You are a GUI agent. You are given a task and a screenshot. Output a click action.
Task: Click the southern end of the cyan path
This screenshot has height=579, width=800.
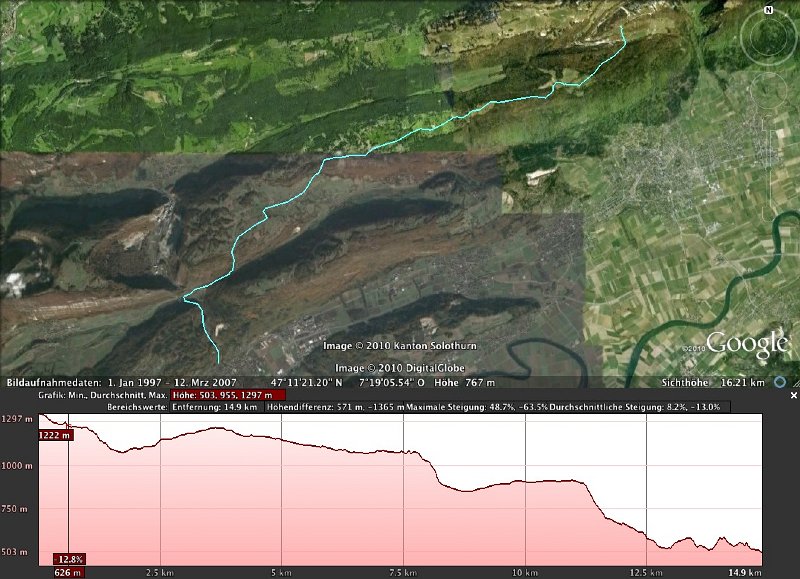pyautogui.click(x=219, y=360)
